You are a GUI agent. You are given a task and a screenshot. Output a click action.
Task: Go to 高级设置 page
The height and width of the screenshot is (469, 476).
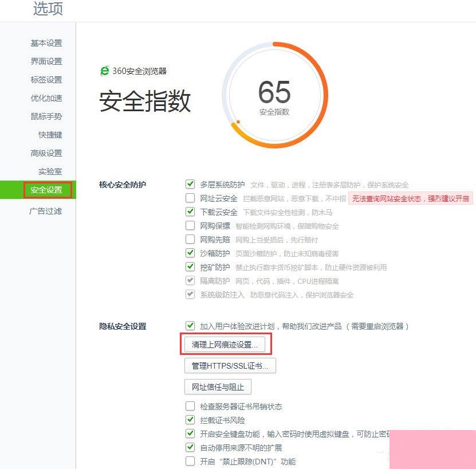(x=46, y=153)
